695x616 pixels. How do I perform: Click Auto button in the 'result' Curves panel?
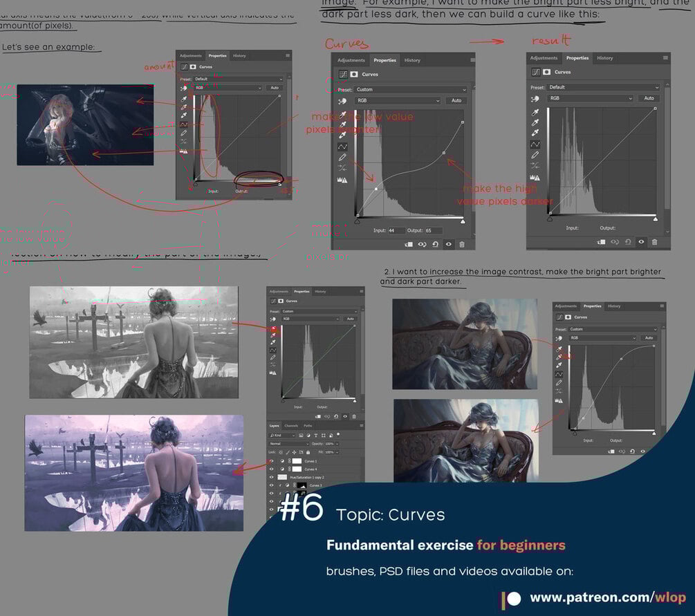click(x=649, y=98)
